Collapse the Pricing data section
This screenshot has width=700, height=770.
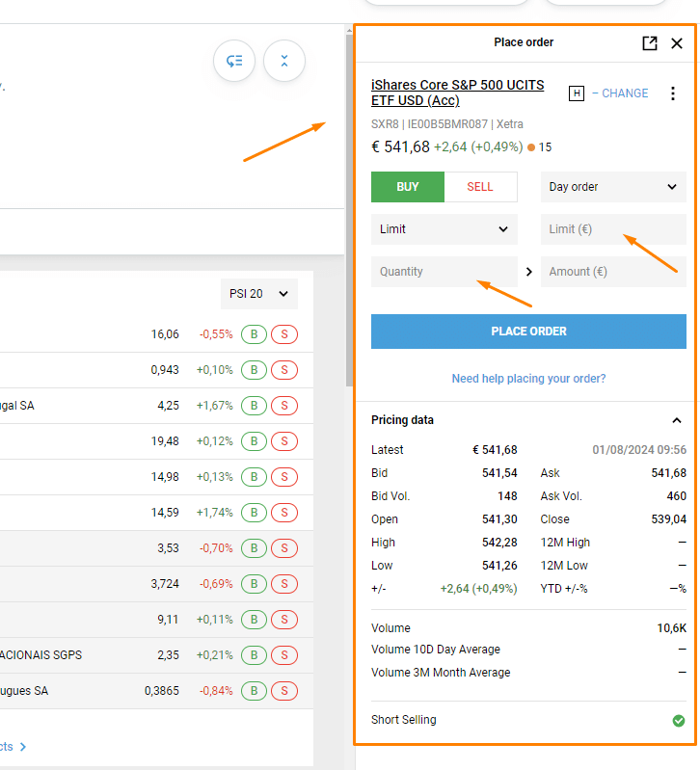coord(677,420)
